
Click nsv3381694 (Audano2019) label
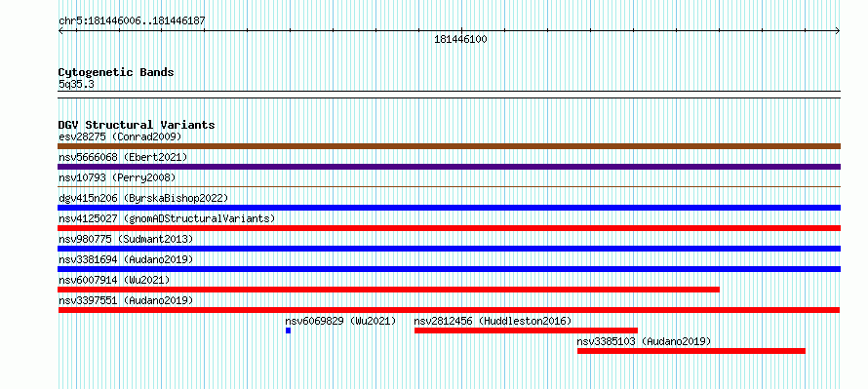[x=126, y=259]
